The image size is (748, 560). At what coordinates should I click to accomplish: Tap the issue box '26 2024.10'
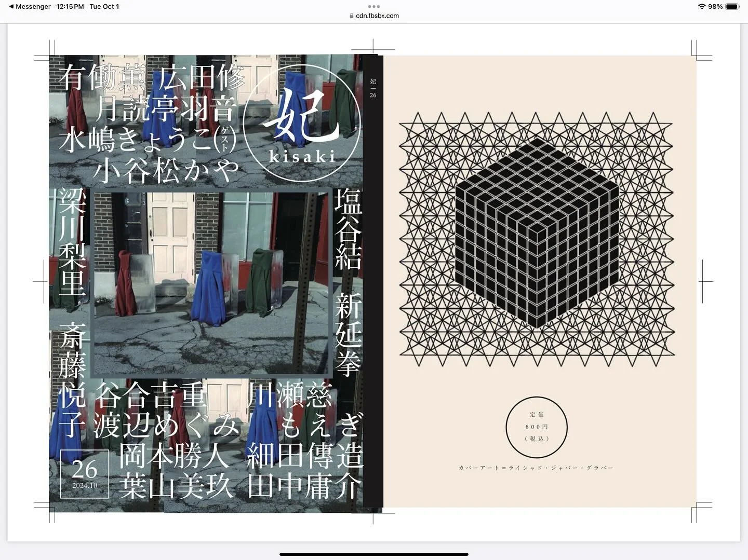85,474
